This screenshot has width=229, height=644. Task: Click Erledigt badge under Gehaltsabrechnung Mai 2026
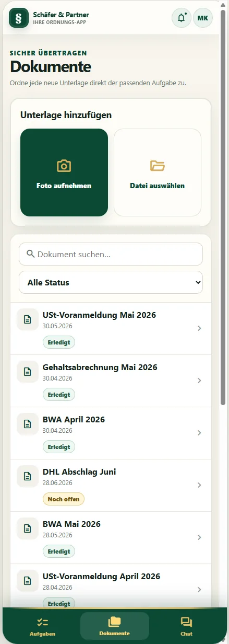point(59,395)
